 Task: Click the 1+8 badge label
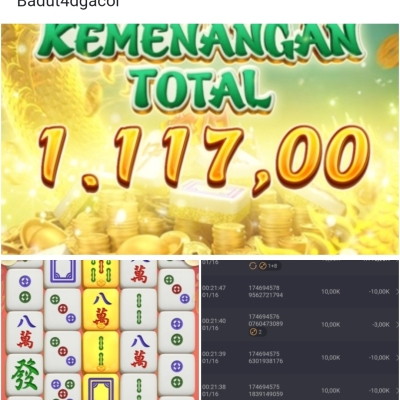(x=273, y=266)
